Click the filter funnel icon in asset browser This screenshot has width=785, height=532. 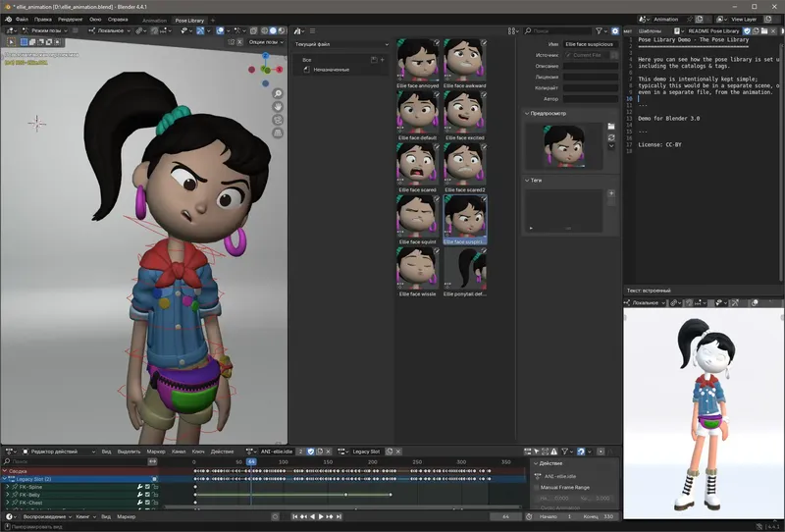click(x=598, y=31)
